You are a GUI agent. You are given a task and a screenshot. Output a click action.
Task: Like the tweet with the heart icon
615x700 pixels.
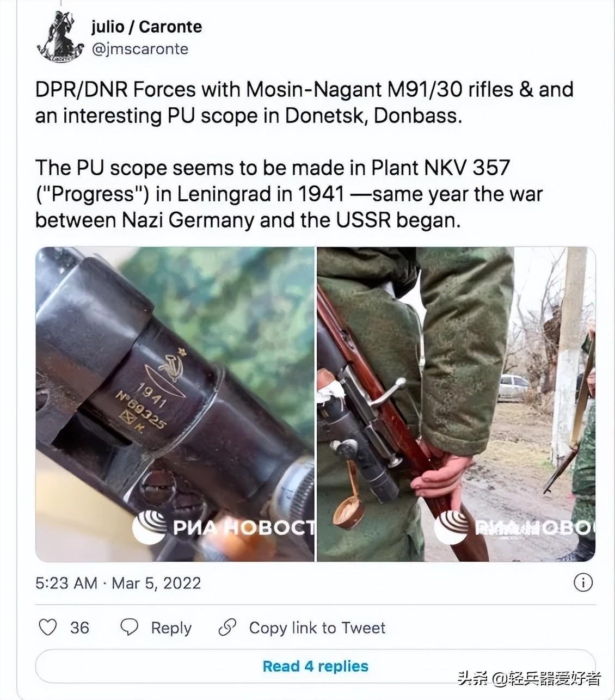click(48, 627)
